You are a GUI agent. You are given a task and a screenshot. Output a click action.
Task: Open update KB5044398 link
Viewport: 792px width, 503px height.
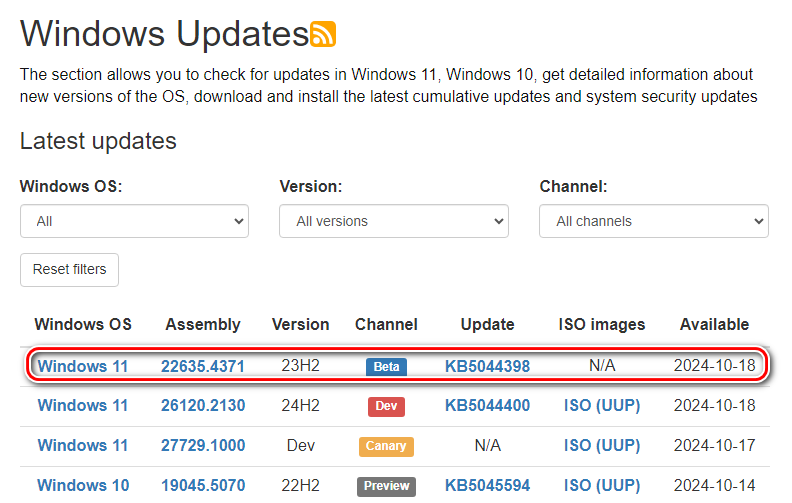(x=487, y=366)
